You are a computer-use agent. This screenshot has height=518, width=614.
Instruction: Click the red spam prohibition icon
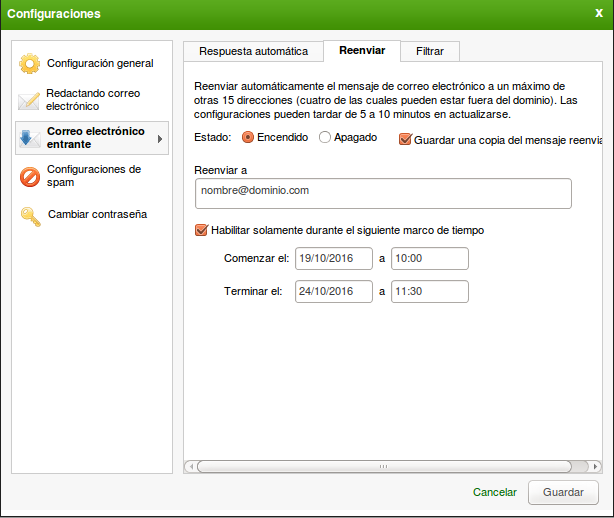30,177
